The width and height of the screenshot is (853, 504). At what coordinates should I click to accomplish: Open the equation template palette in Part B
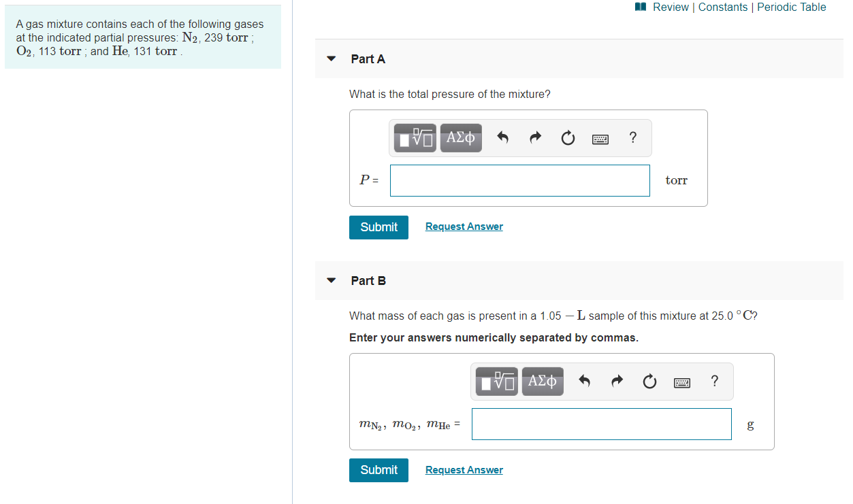[496, 381]
